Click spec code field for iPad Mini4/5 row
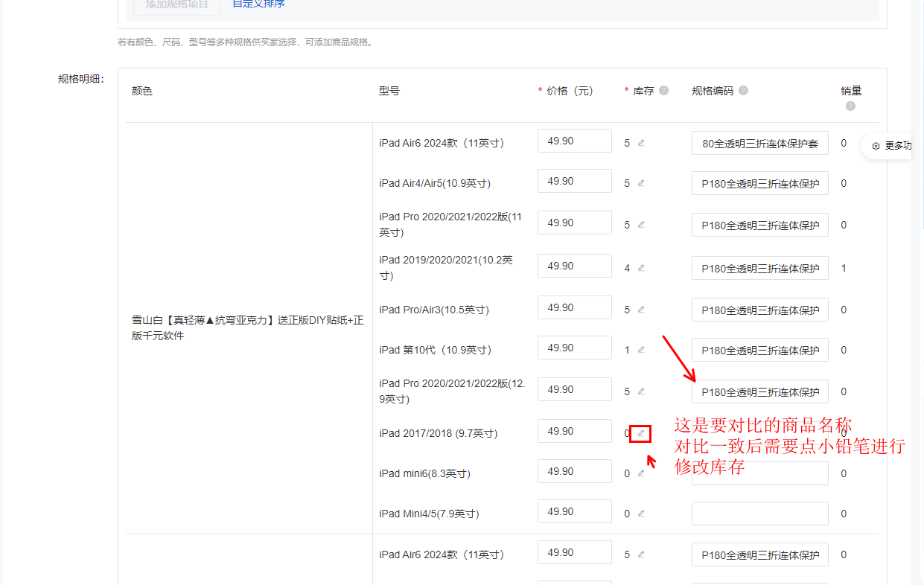 click(760, 514)
